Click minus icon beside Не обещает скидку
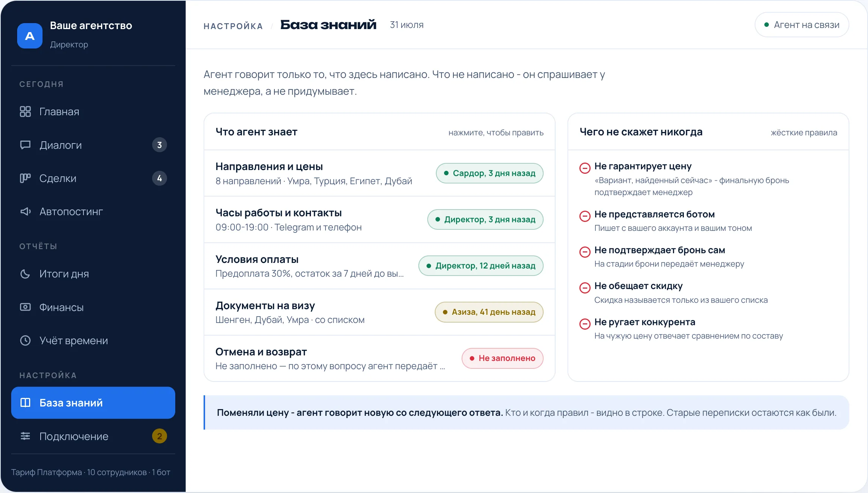The width and height of the screenshot is (868, 493). [x=585, y=288]
